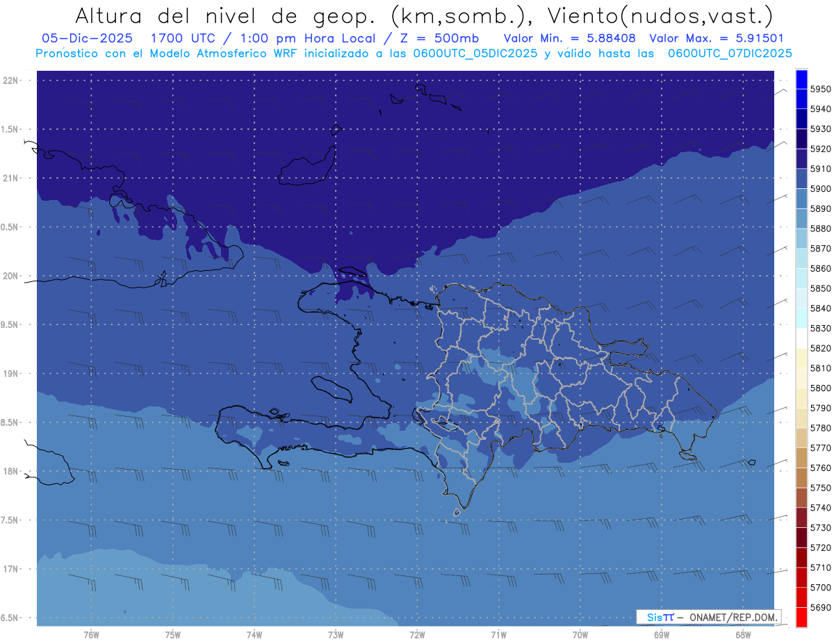Click the legend swatch between 5860 and 5850

(x=801, y=279)
